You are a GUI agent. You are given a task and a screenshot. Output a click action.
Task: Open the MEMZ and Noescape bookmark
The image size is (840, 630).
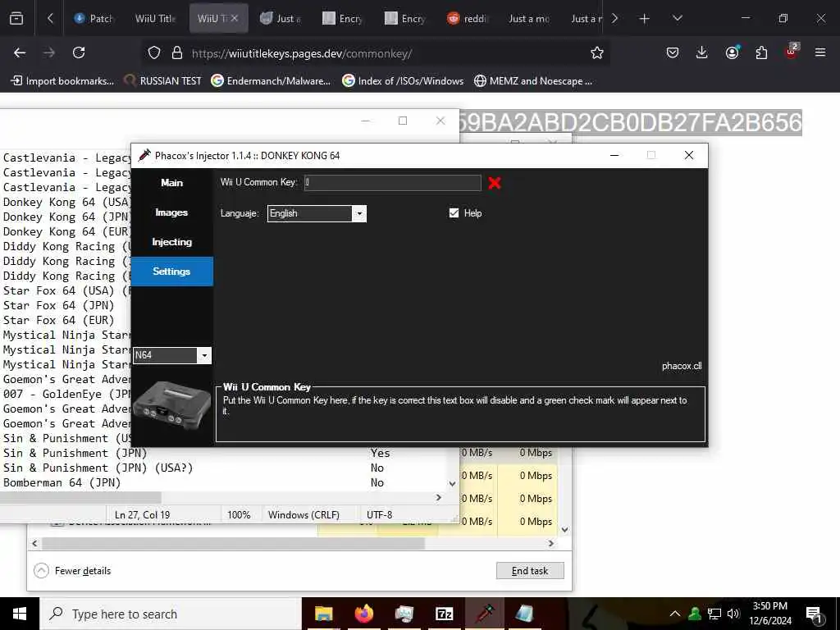[533, 81]
